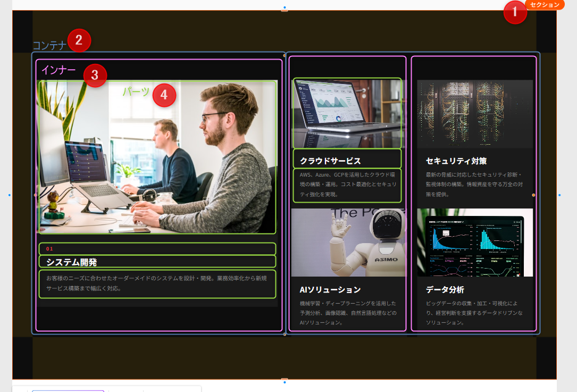Select the ASIMO robot image
Viewport: 577px width, 392px height.
[348, 243]
